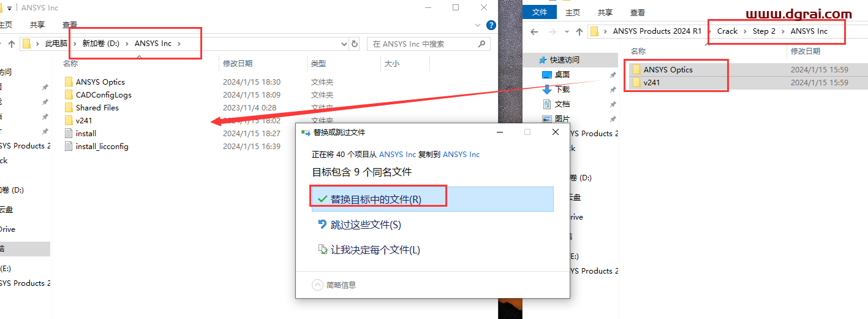The image size is (868, 319).
Task: Go forward in the right Explorer window
Action: point(553,31)
